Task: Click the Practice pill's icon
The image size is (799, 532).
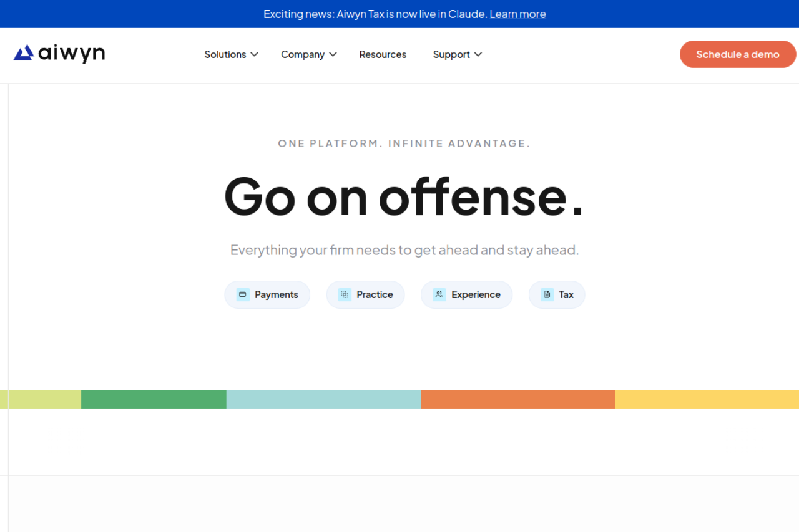Action: [345, 294]
